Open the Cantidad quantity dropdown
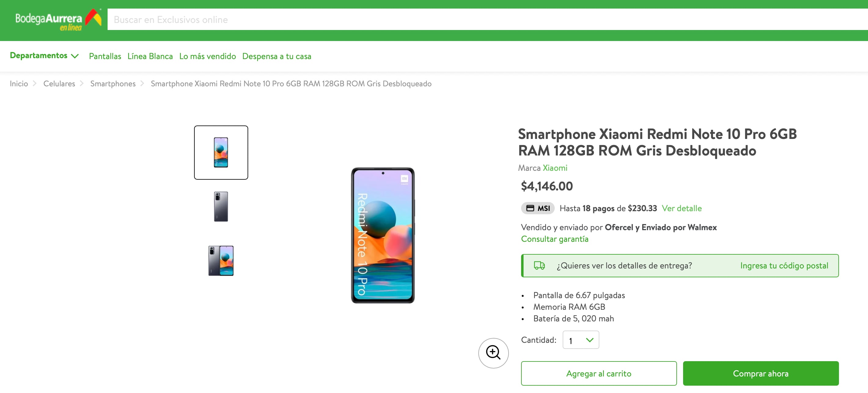This screenshot has height=393, width=868. point(581,340)
